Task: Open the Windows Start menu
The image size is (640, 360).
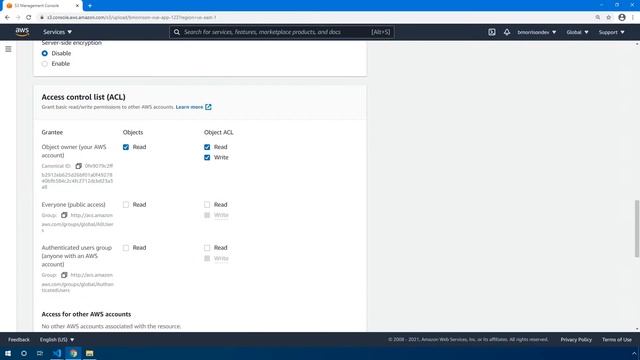Action: (x=8, y=353)
